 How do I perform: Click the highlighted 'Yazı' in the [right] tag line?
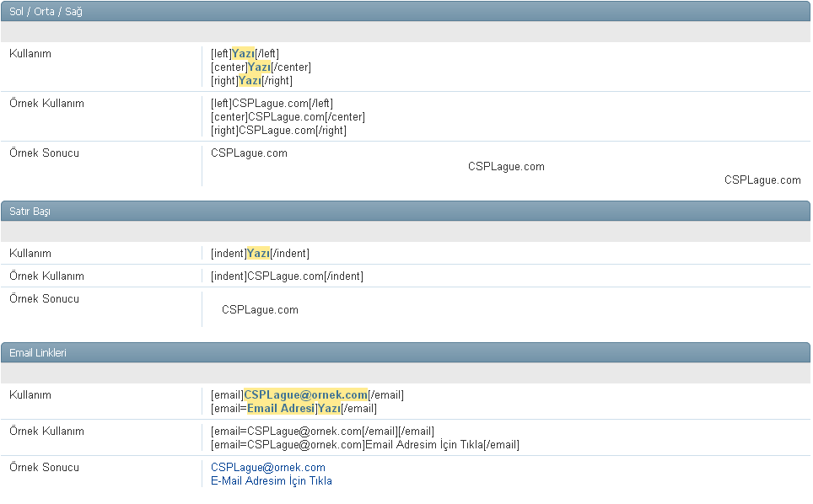click(x=250, y=81)
